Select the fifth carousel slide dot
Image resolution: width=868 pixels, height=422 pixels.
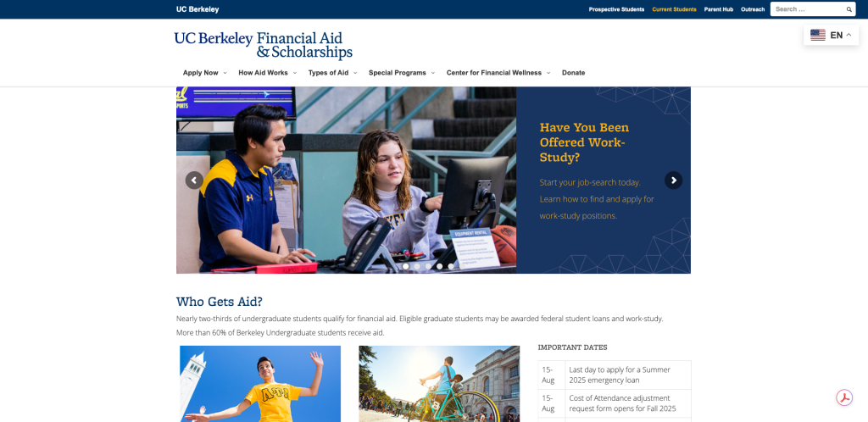[451, 266]
